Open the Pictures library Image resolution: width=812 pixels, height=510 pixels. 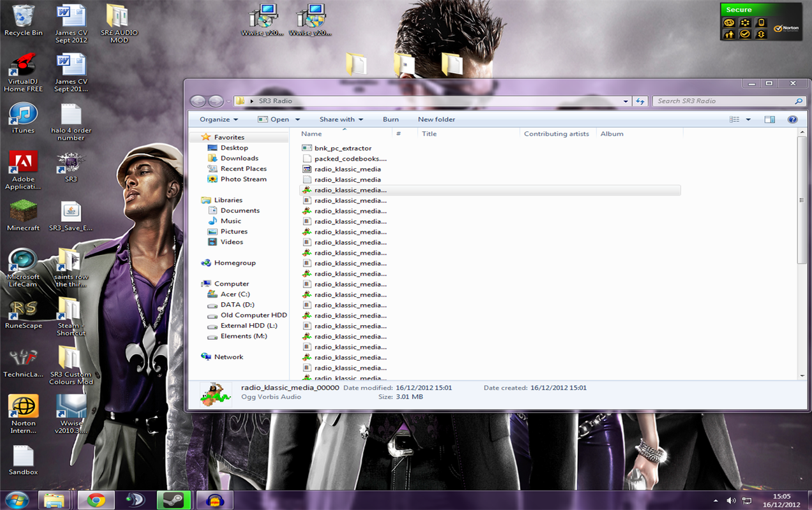(234, 231)
